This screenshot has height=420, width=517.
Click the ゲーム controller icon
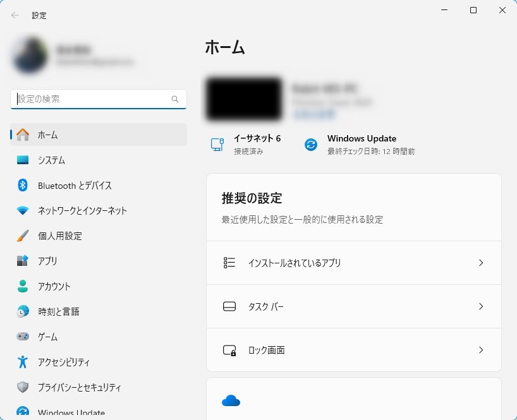pos(23,337)
